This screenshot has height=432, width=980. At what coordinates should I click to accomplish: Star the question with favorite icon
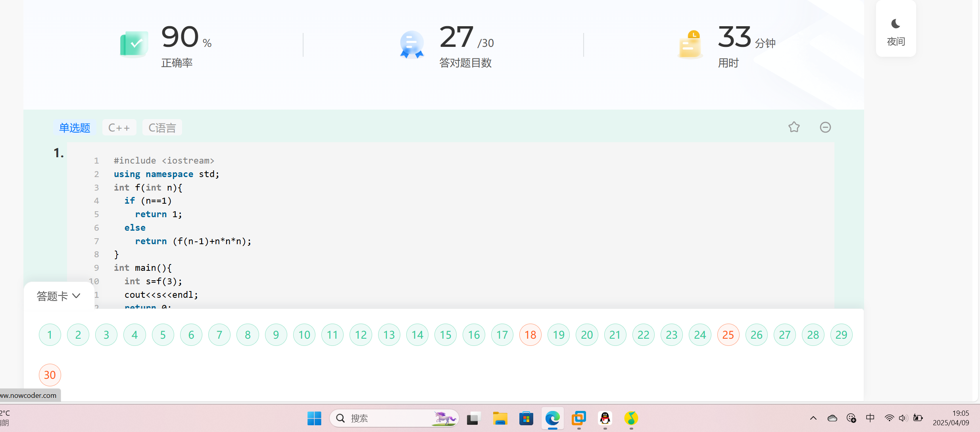coord(794,127)
